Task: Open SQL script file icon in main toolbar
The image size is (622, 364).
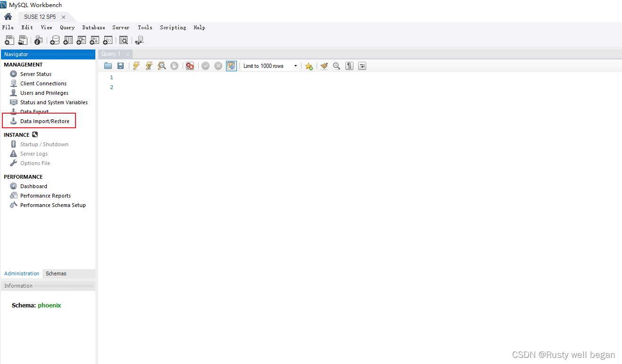Action: click(23, 41)
